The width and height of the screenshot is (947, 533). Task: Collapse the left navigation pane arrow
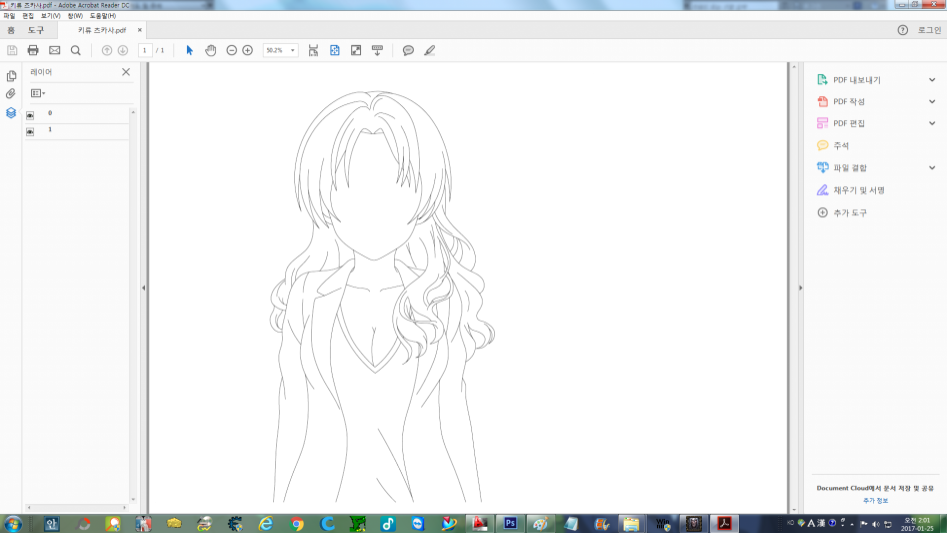[143, 288]
